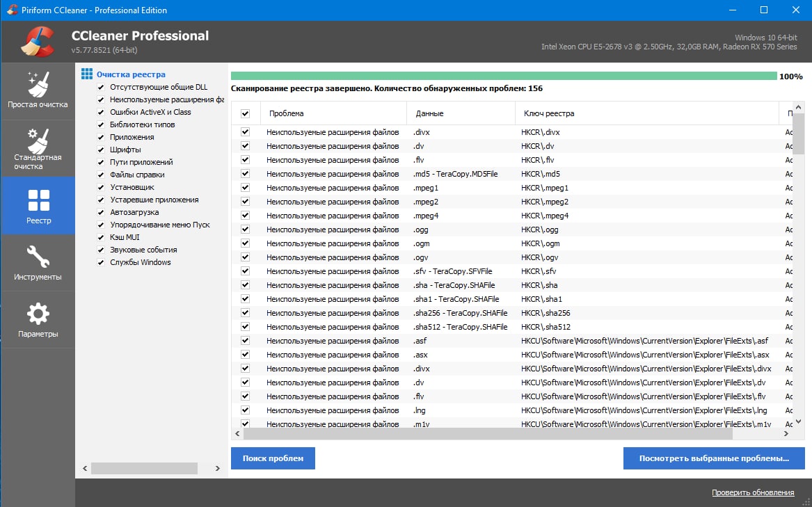Click the Пути приложений list label
The height and width of the screenshot is (507, 812).
coord(141,162)
